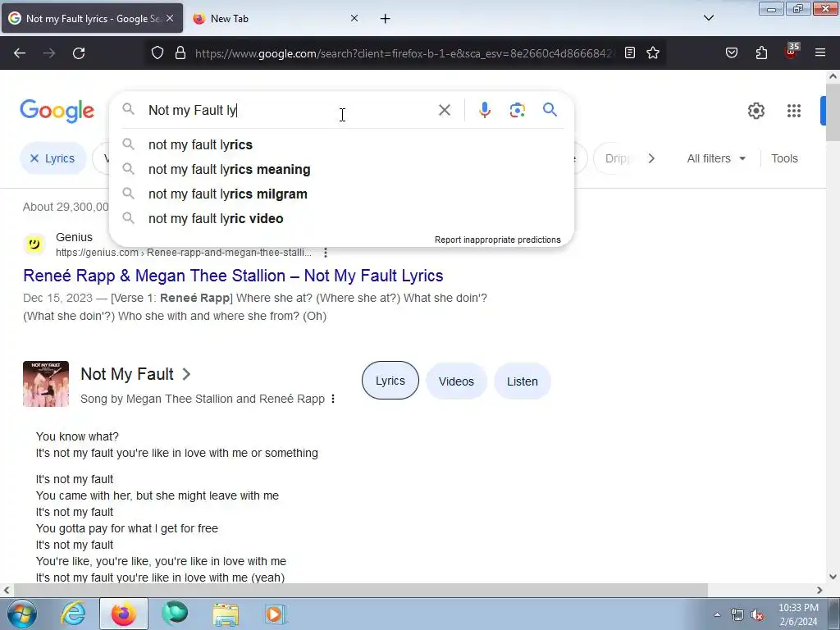
Task: Open the network tray icon
Action: pos(737,614)
